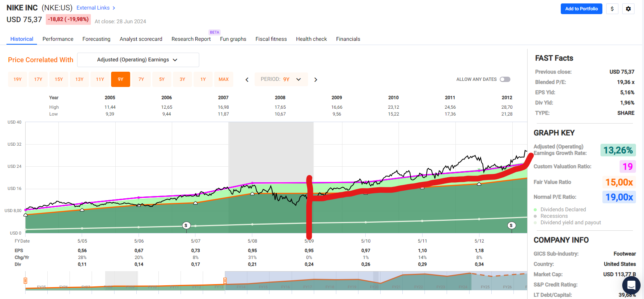
Task: Click Add to Portfolio button
Action: tap(581, 9)
